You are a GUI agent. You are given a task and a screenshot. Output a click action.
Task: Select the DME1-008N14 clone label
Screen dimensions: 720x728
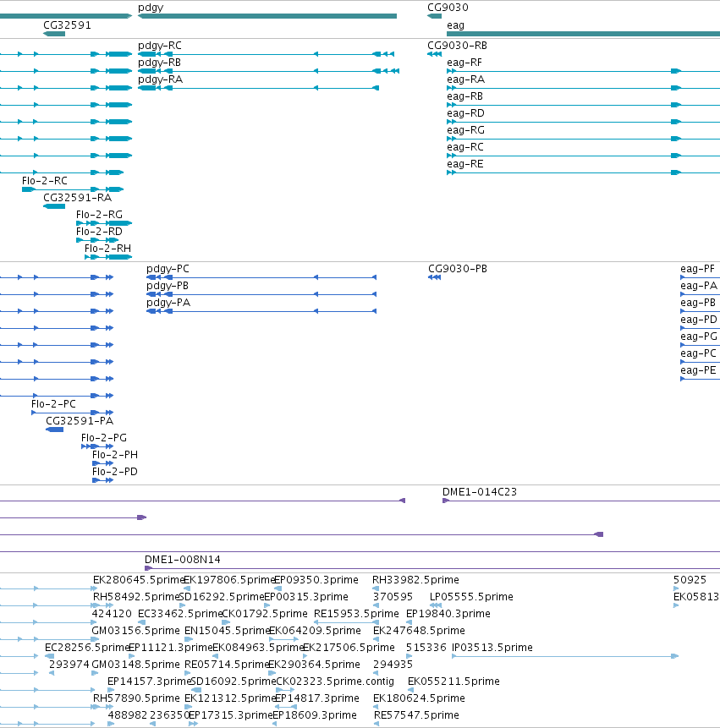[183, 560]
